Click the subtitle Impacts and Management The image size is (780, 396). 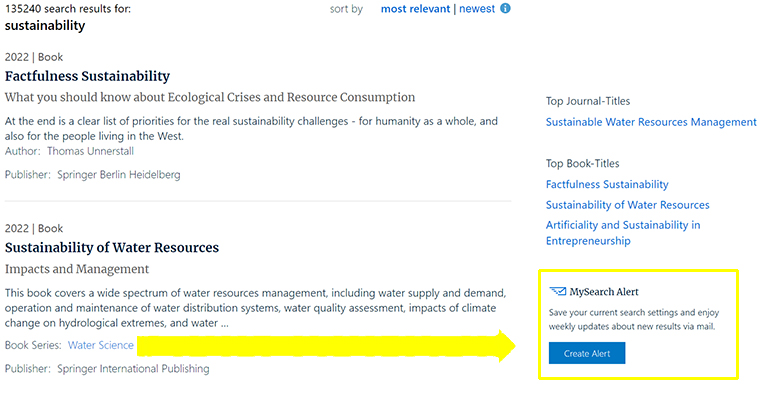pyautogui.click(x=77, y=269)
